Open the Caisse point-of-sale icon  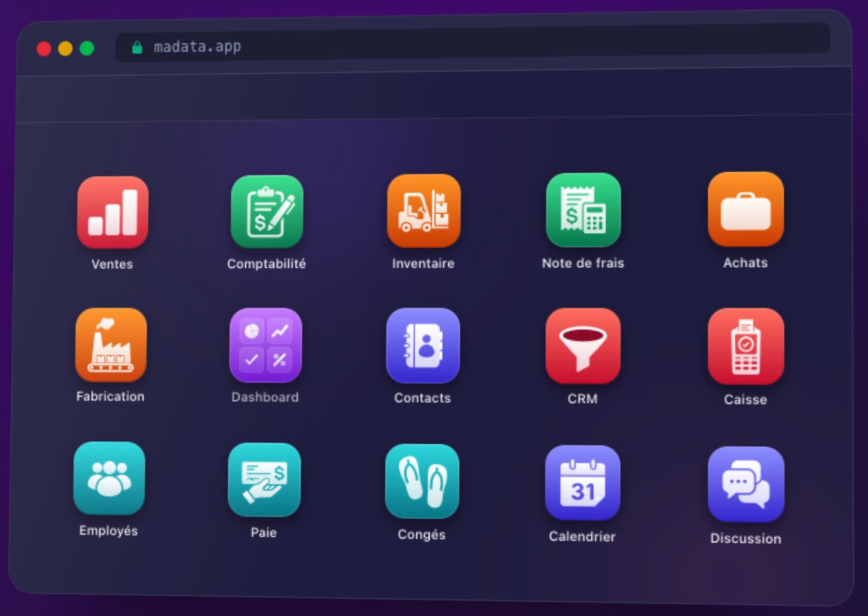point(746,346)
